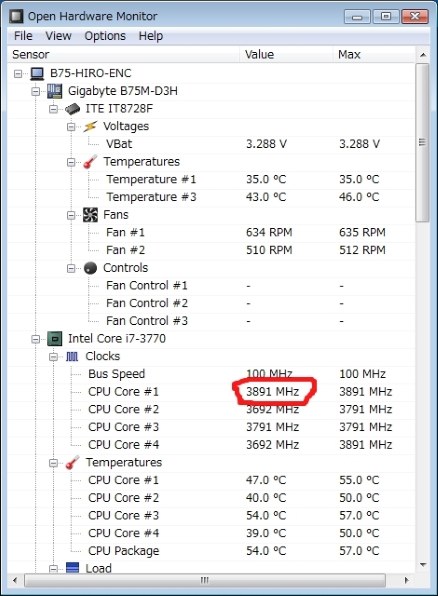Click the 634 RPM value of Fan #1
This screenshot has width=438, height=596.
pos(269,233)
